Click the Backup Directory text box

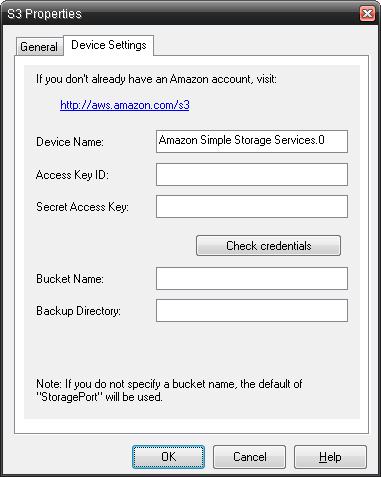pos(252,310)
